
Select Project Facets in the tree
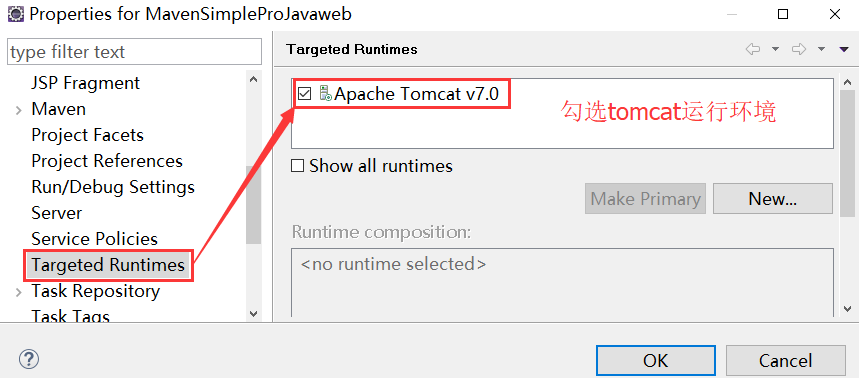(x=88, y=135)
